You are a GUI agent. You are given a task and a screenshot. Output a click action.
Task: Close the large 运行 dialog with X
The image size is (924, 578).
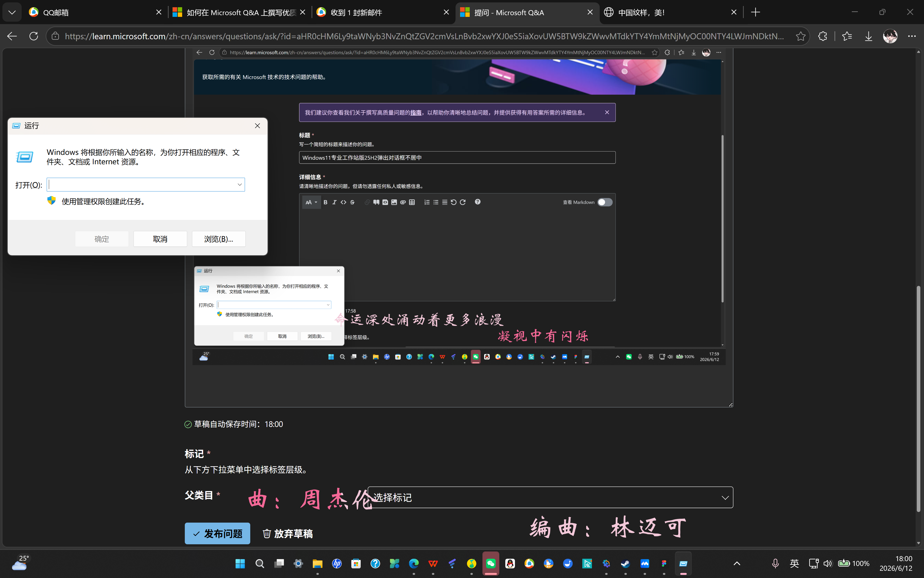(257, 126)
